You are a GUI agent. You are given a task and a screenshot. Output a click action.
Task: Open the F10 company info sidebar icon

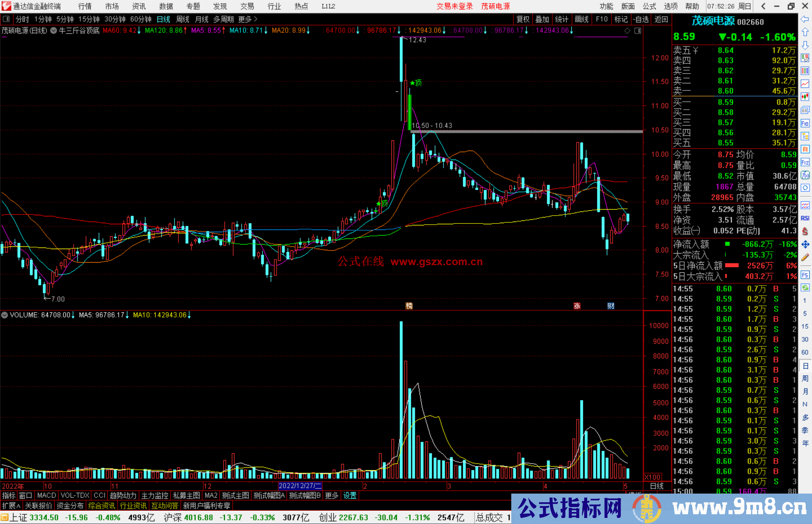[805, 123]
